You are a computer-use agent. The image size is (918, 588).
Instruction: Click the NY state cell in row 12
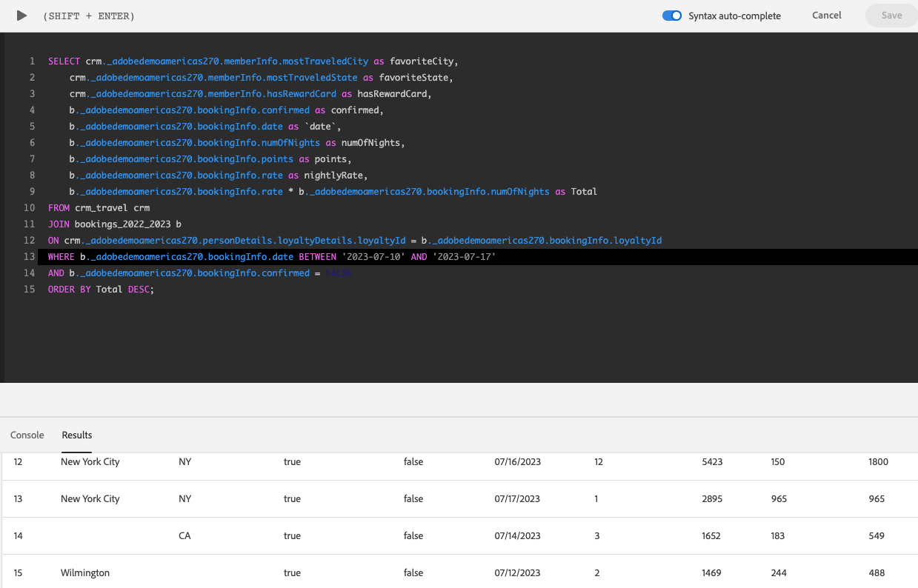point(185,461)
